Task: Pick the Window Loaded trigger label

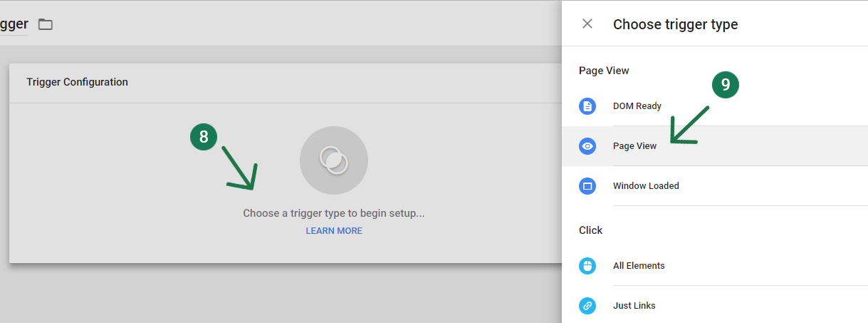Action: point(646,186)
